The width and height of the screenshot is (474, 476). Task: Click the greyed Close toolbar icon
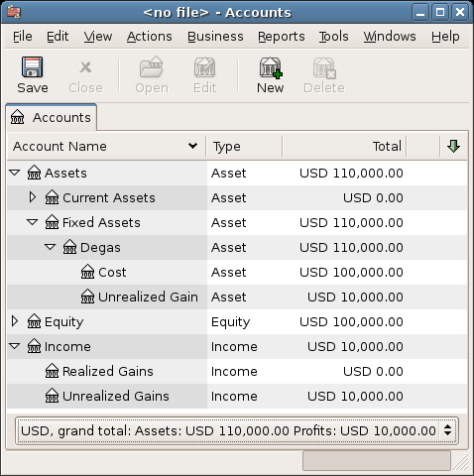pyautogui.click(x=85, y=67)
